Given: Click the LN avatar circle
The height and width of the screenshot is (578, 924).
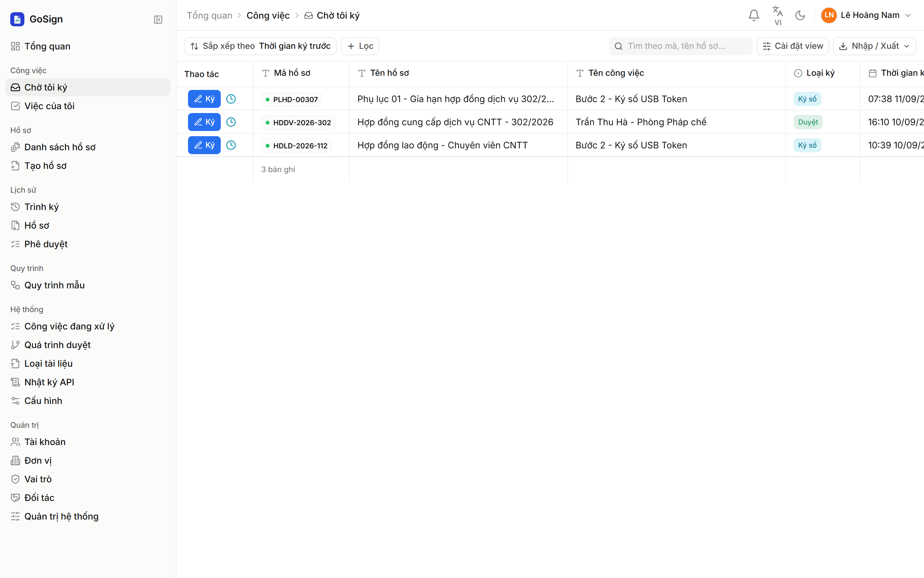Looking at the screenshot, I should [828, 15].
